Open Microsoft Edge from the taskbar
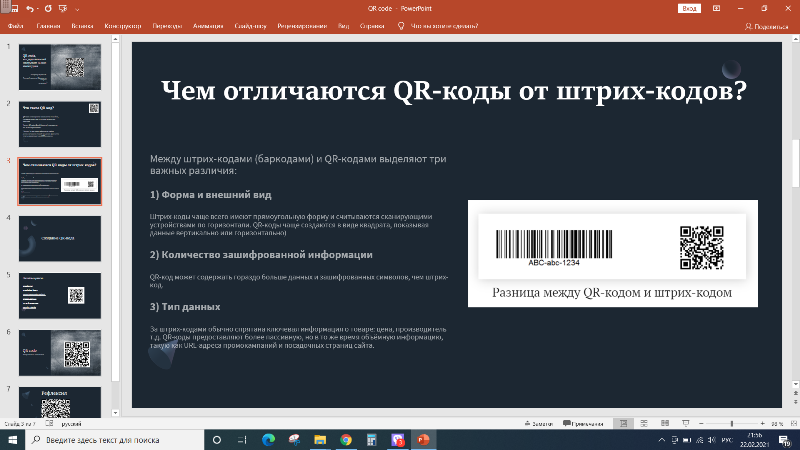800x450 pixels. point(268,440)
